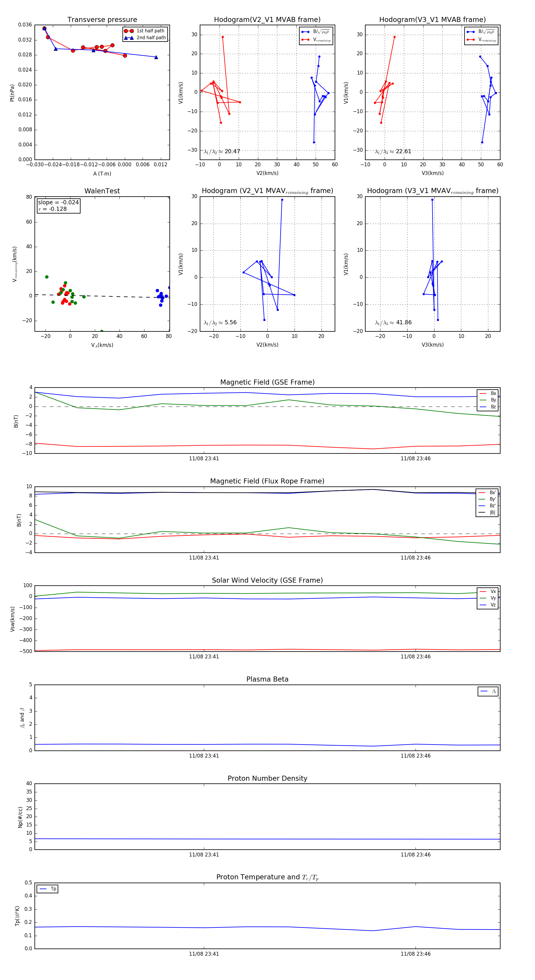Click the 'Vz' legend entry in solar wind plot
Screen dimensions: 535x980
[488, 605]
